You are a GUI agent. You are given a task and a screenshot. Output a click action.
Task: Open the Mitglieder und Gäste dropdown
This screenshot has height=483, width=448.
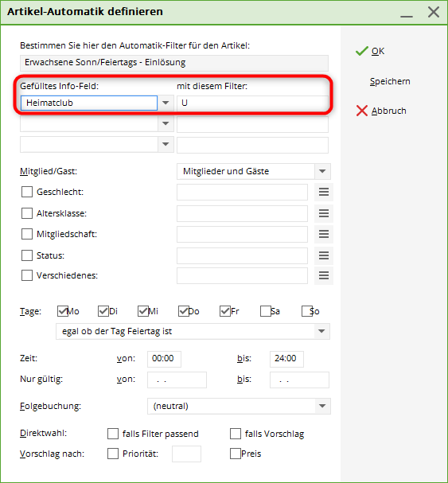click(322, 171)
